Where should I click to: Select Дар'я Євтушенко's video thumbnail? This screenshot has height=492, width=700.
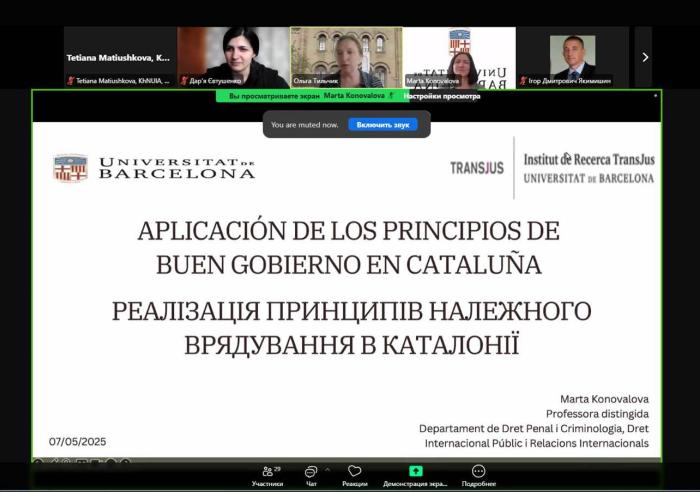tap(233, 55)
